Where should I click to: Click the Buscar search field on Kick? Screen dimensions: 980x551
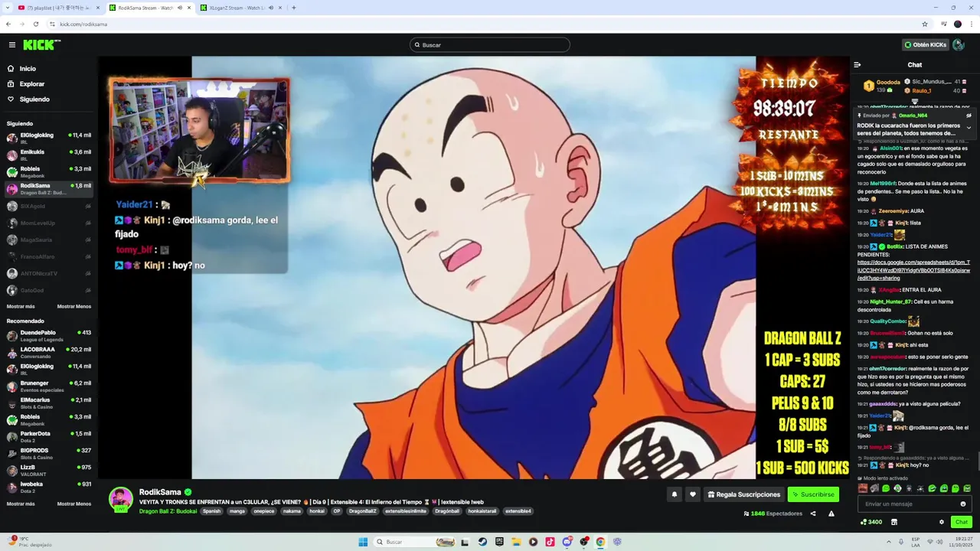click(x=490, y=45)
